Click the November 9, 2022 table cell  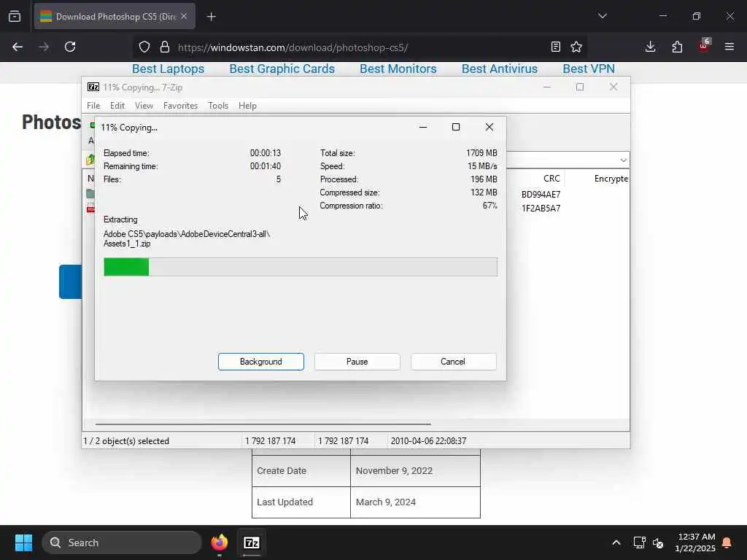pyautogui.click(x=415, y=470)
